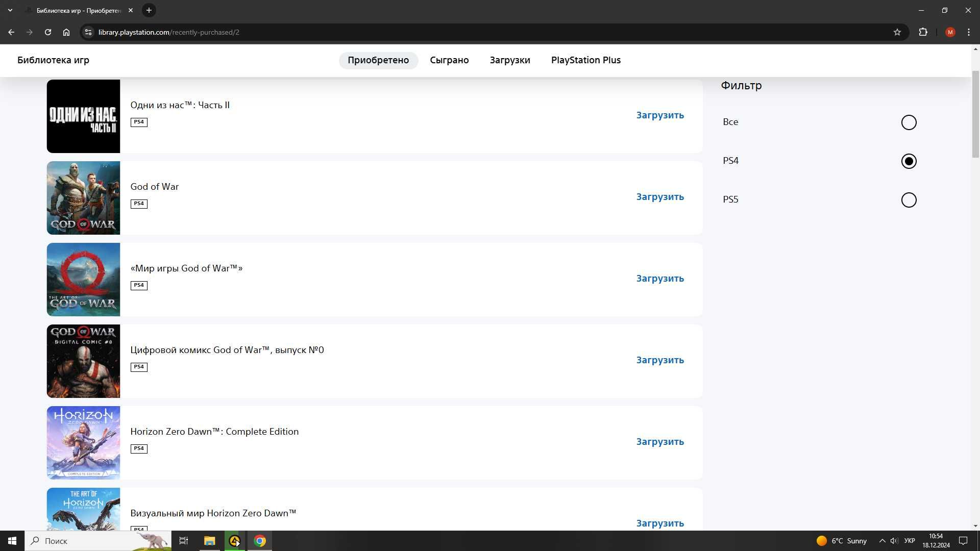The height and width of the screenshot is (551, 980).
Task: Switch to the Сыграно tab
Action: [449, 60]
